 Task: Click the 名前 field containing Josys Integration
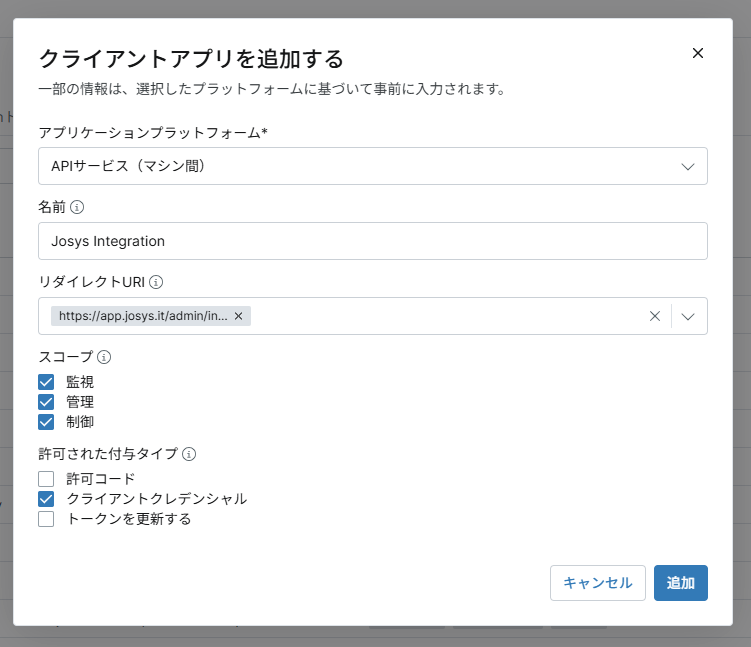point(372,241)
